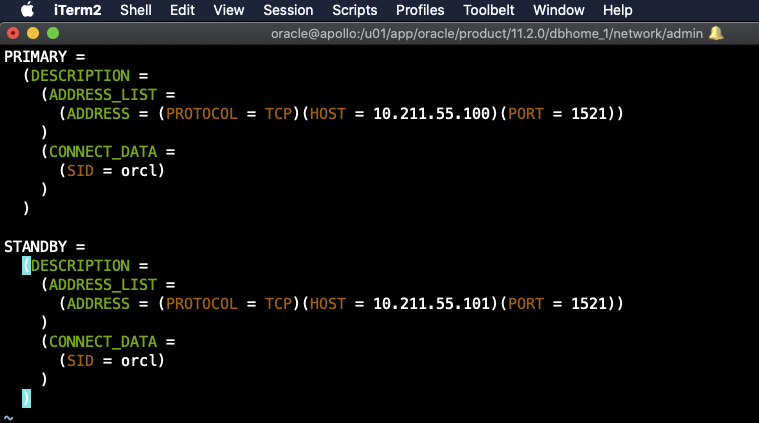This screenshot has width=759, height=423.
Task: Minimize the window using yellow button
Action: click(32, 33)
